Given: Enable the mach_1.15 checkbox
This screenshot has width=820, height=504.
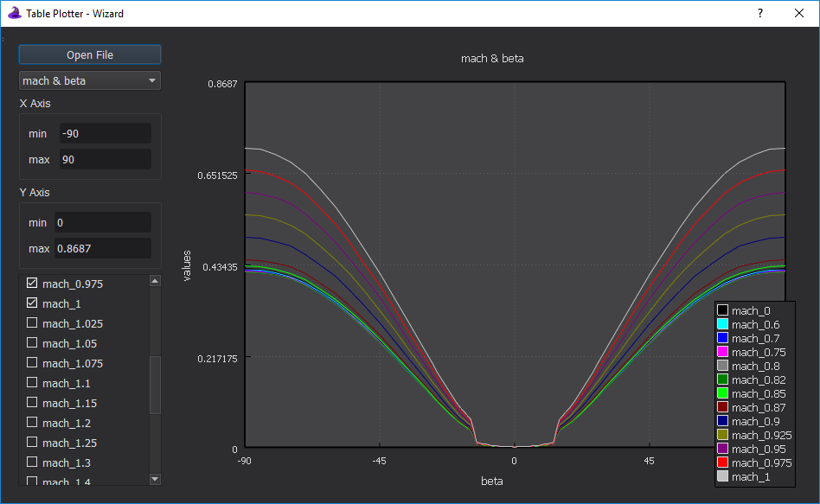Looking at the screenshot, I should point(32,402).
